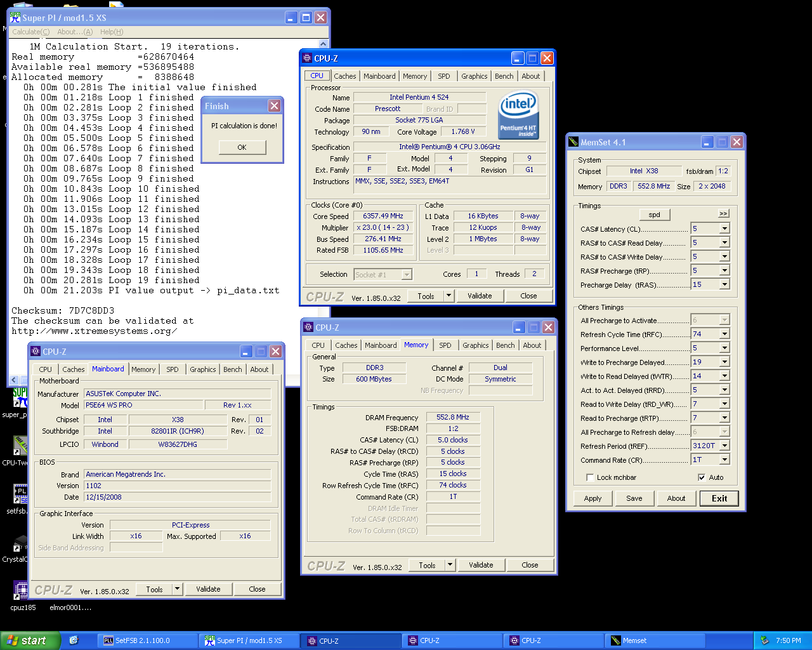Open the Tools dropdown arrow in the CPU-Z CPU window
The height and width of the screenshot is (650, 812).
coord(449,296)
